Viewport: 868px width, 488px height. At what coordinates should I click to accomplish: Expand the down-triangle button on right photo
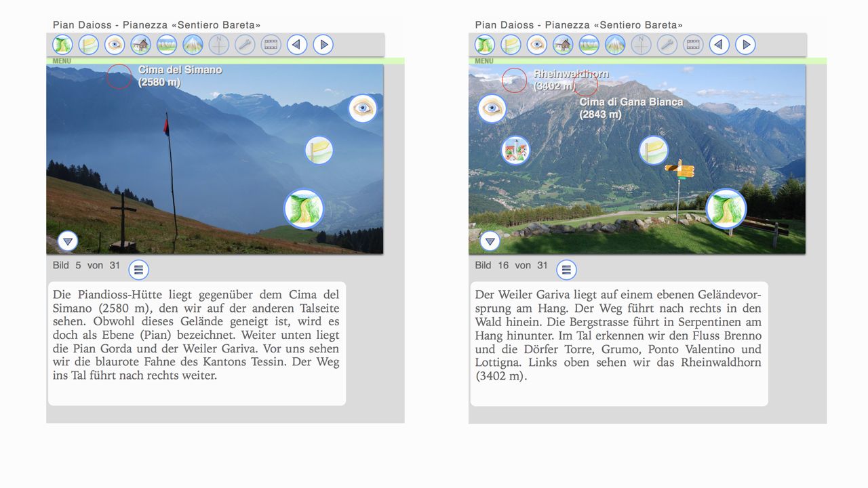(x=490, y=241)
